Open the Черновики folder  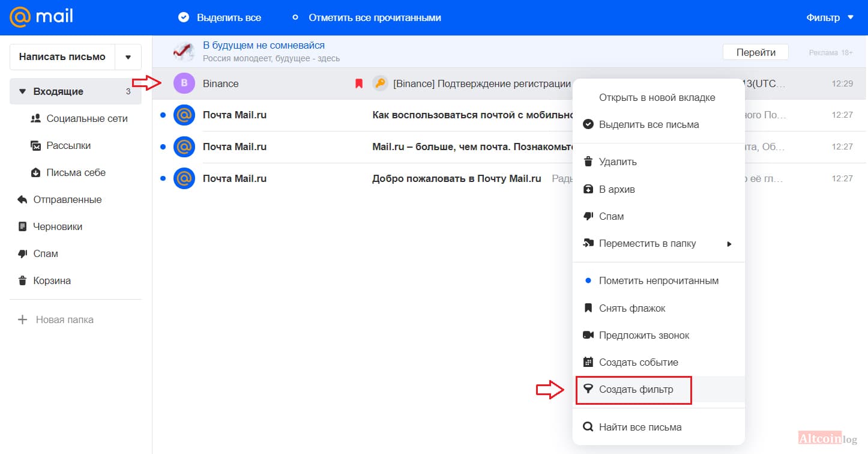76,227
